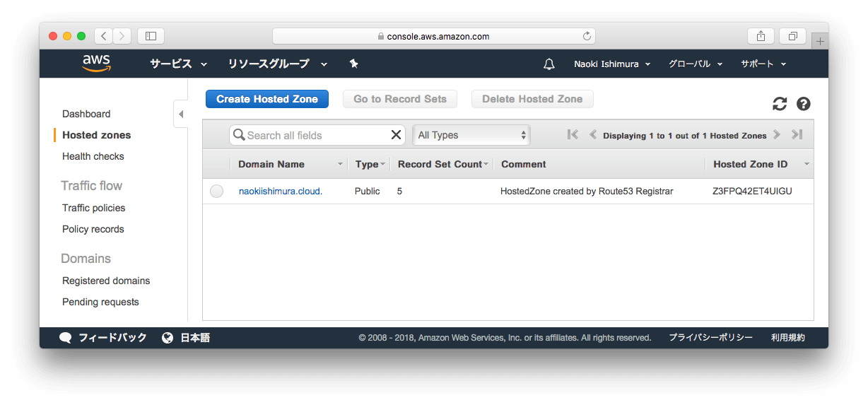Viewport: 868px width, 405px height.
Task: Go to first page of hosted zones
Action: click(573, 135)
